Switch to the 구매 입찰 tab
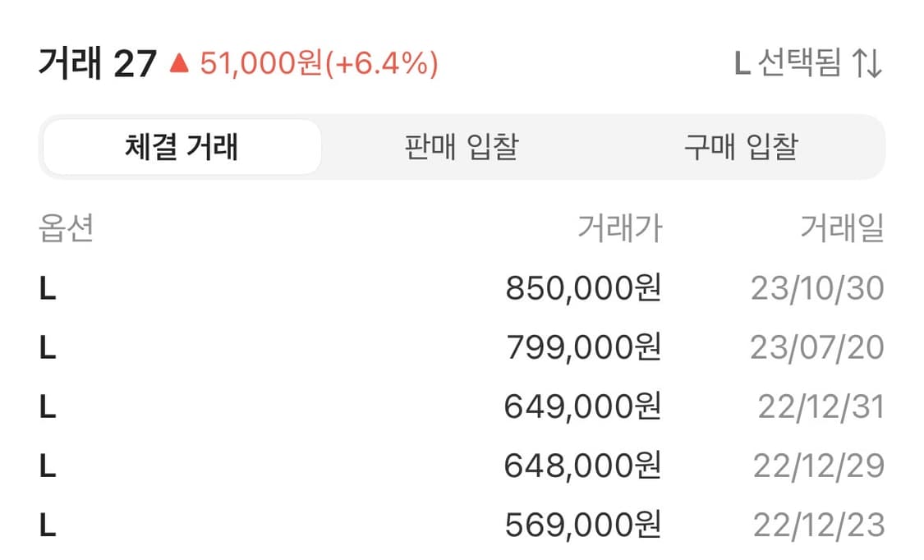Viewport: 924px width, 560px height. (x=737, y=146)
